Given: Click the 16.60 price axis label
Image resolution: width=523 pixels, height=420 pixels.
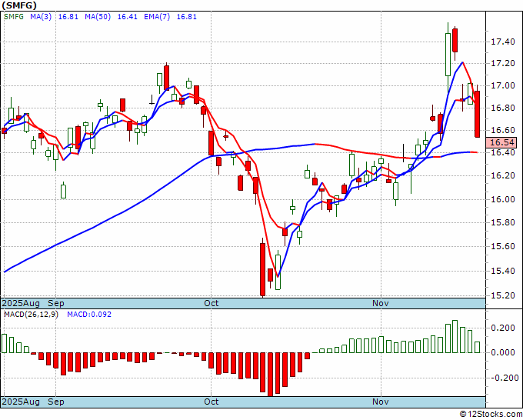Looking at the screenshot, I should pyautogui.click(x=503, y=130).
